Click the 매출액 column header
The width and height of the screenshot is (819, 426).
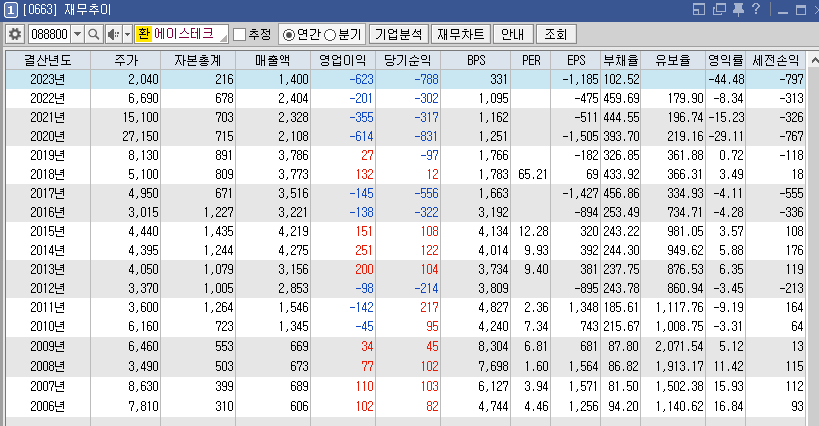point(273,61)
